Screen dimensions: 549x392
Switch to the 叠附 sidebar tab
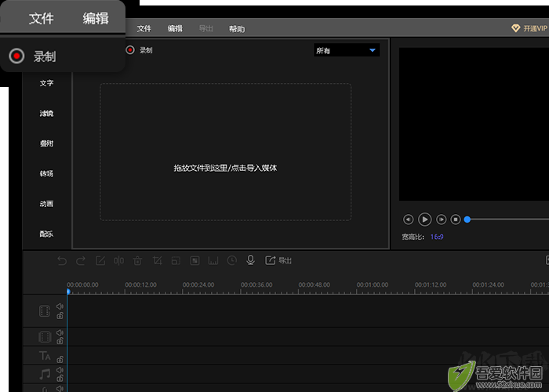tap(46, 143)
